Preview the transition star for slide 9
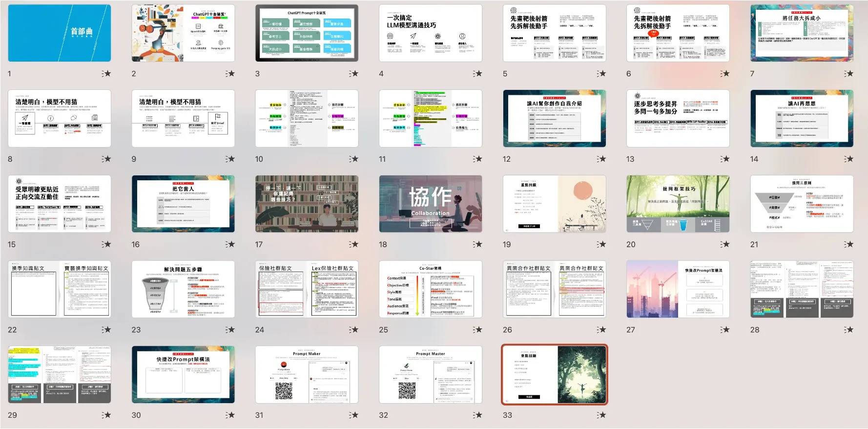The height and width of the screenshot is (429, 868). point(230,159)
